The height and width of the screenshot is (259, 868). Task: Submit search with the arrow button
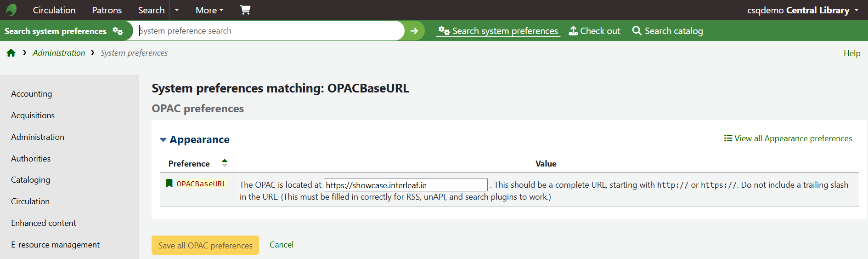click(x=414, y=31)
